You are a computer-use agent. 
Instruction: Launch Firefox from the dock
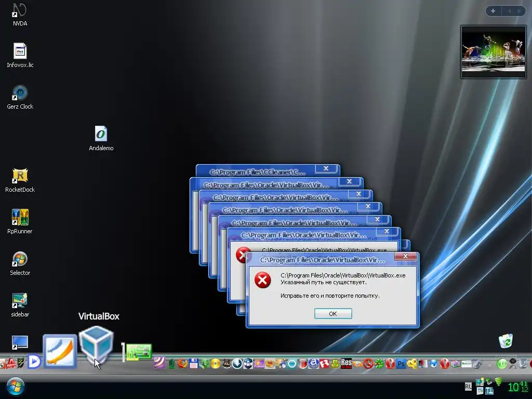coord(182,364)
